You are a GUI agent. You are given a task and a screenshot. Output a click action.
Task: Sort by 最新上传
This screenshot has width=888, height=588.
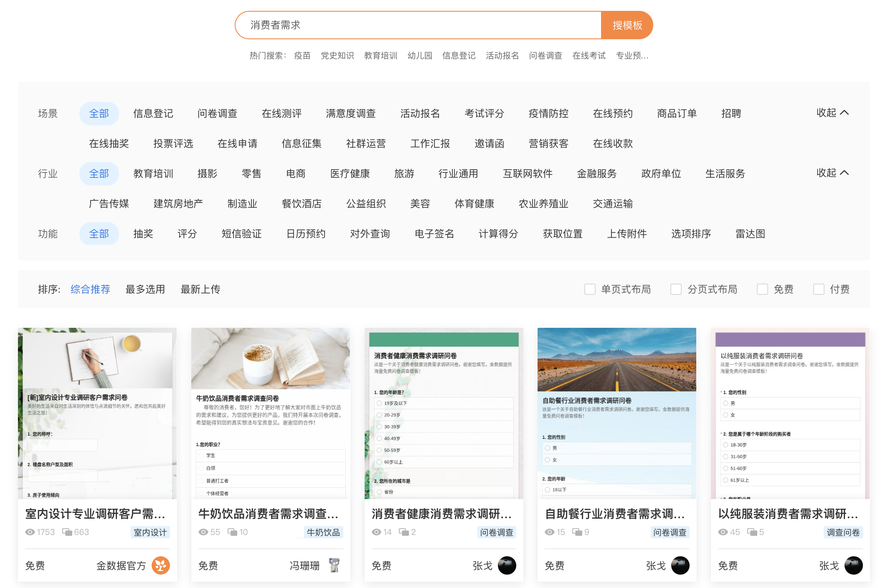200,289
